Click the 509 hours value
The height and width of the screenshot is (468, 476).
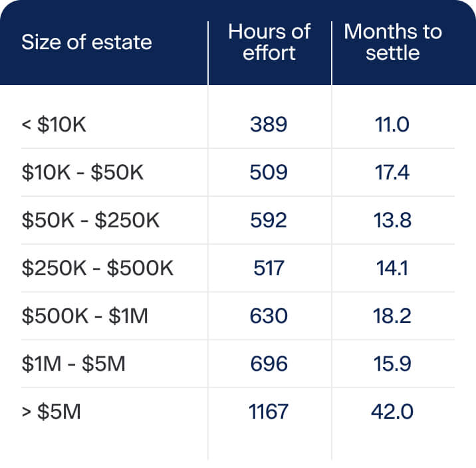click(x=269, y=172)
